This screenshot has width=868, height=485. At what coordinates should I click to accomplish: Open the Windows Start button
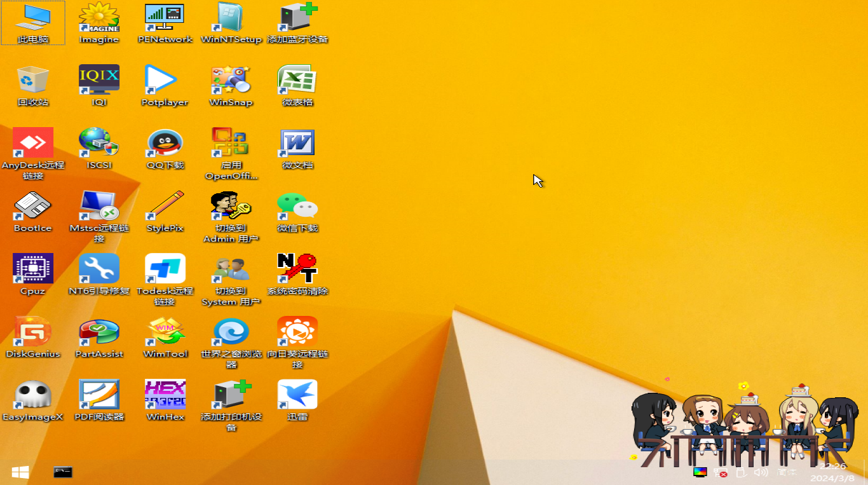(x=20, y=472)
